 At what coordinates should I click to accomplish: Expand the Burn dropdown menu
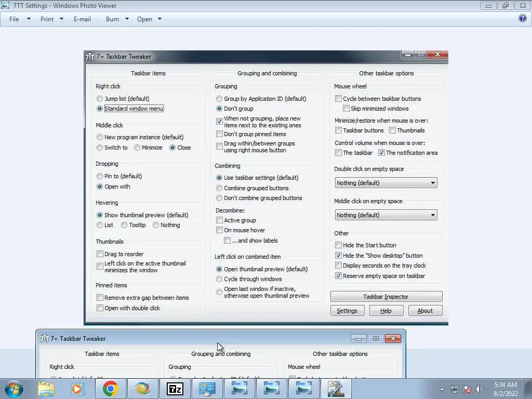[127, 19]
